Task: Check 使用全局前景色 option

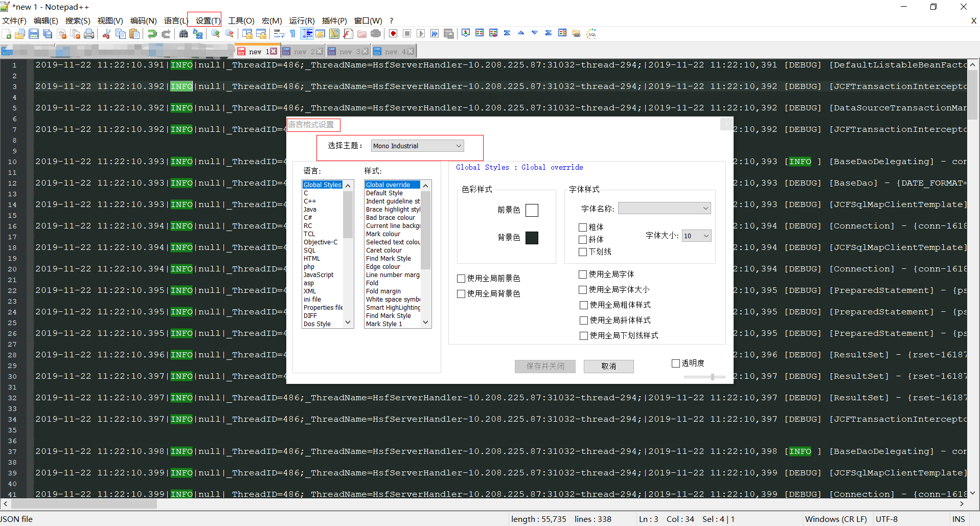Action: [461, 278]
